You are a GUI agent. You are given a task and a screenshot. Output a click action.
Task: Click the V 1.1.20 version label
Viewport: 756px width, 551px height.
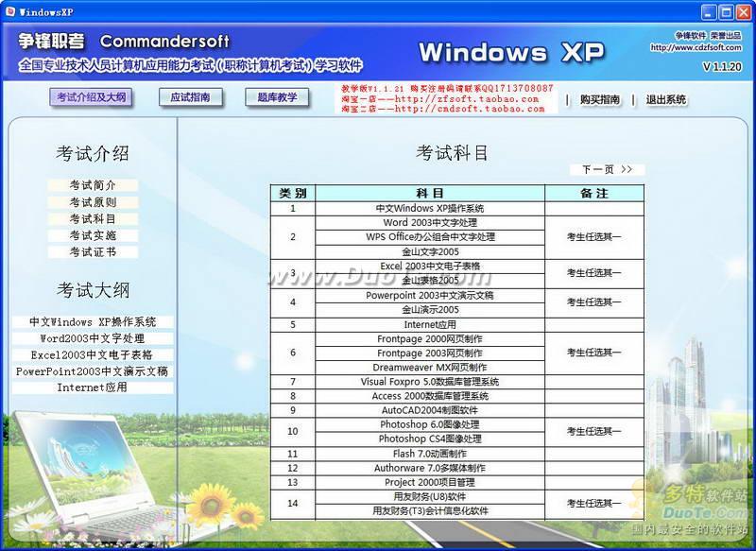722,67
